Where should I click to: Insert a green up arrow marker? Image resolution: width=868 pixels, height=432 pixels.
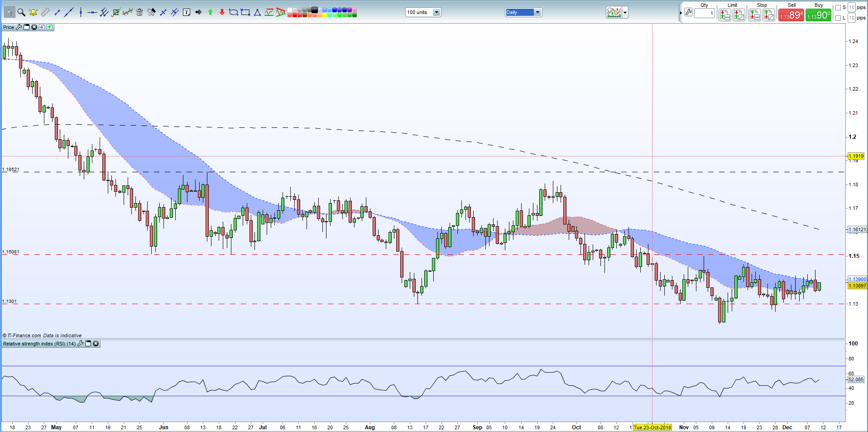point(210,12)
